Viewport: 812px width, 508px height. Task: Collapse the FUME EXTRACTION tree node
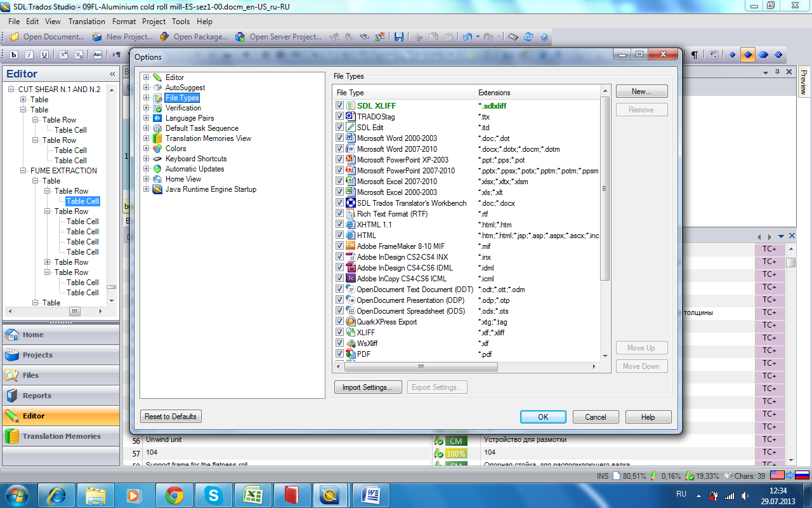coord(23,171)
